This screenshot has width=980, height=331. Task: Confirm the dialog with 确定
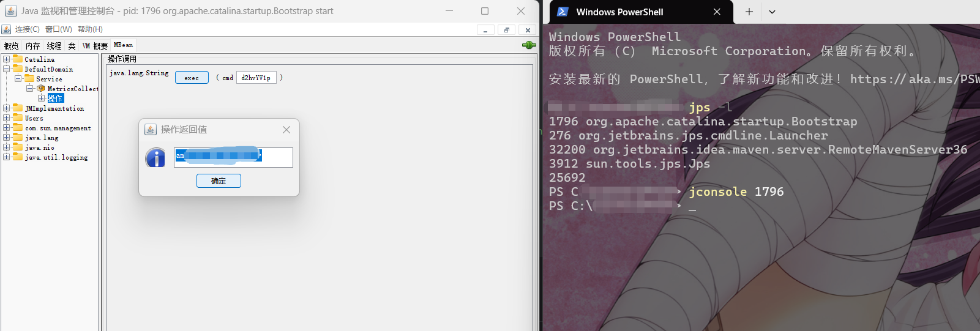[x=219, y=181]
